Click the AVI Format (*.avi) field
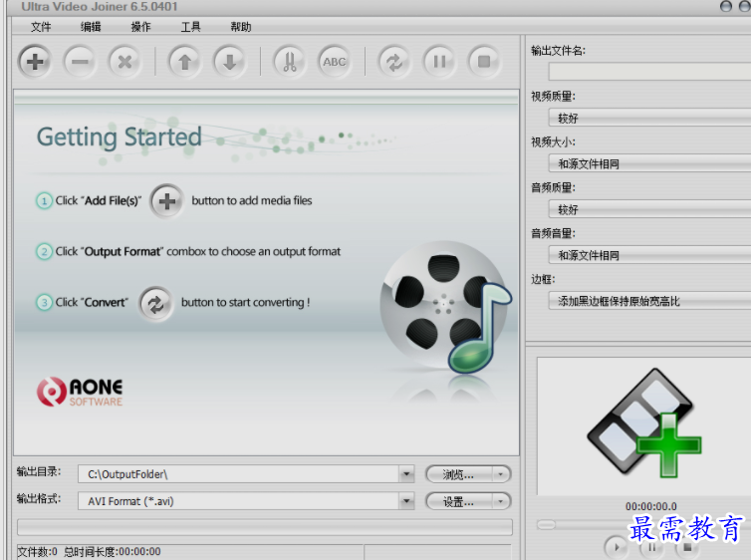 238,501
